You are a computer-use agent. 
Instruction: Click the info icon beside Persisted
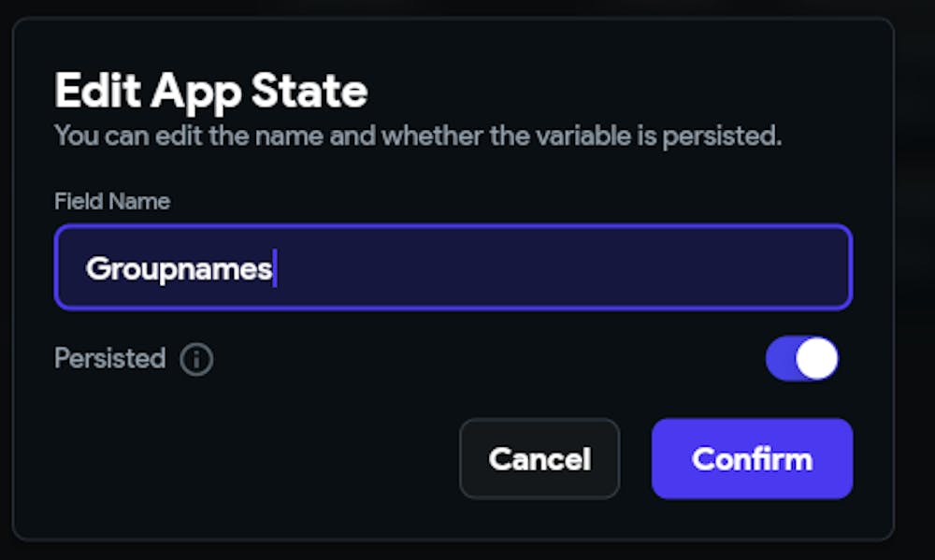(x=196, y=359)
